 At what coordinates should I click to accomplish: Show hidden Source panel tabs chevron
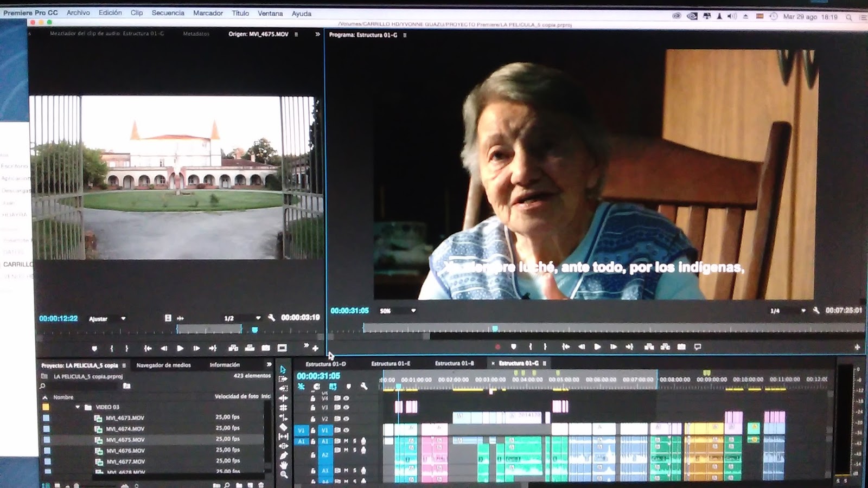317,34
